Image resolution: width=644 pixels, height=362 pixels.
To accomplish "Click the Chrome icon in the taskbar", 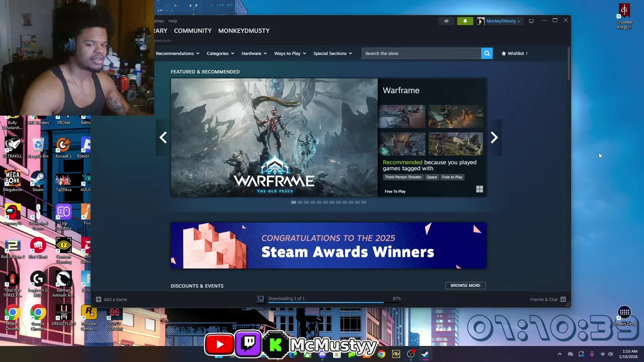I will pos(381,354).
